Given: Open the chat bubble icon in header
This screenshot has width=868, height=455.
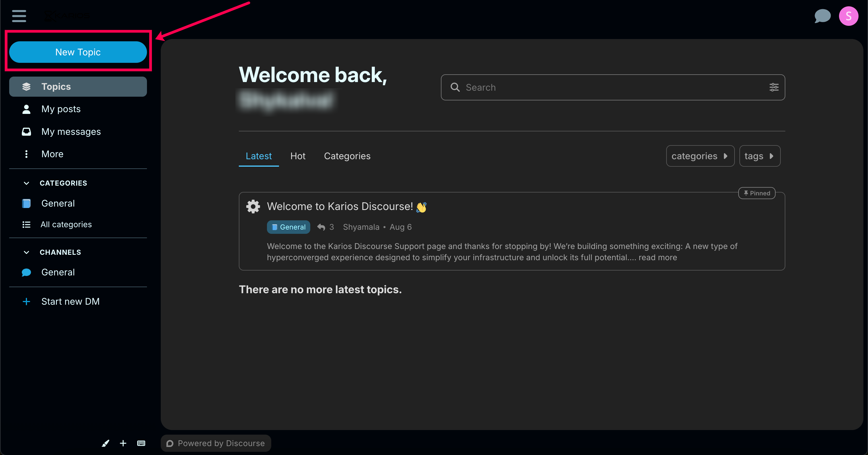Looking at the screenshot, I should [822, 16].
